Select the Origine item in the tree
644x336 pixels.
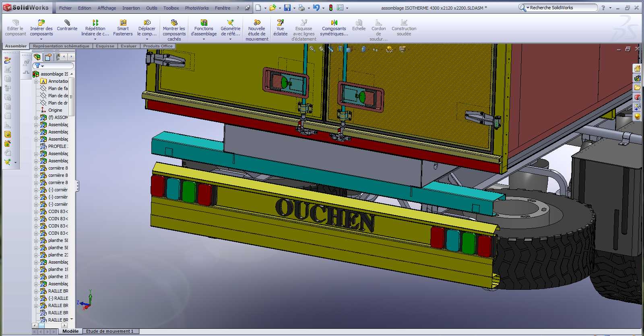tap(55, 110)
